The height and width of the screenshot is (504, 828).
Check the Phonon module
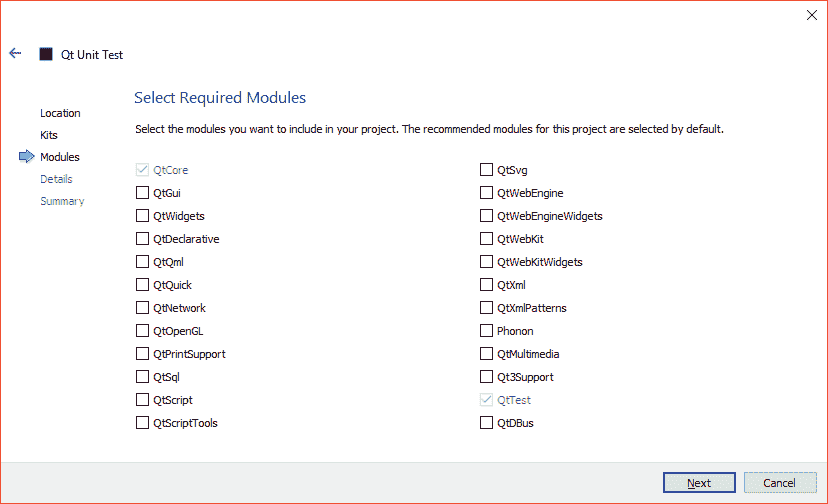pyautogui.click(x=487, y=331)
